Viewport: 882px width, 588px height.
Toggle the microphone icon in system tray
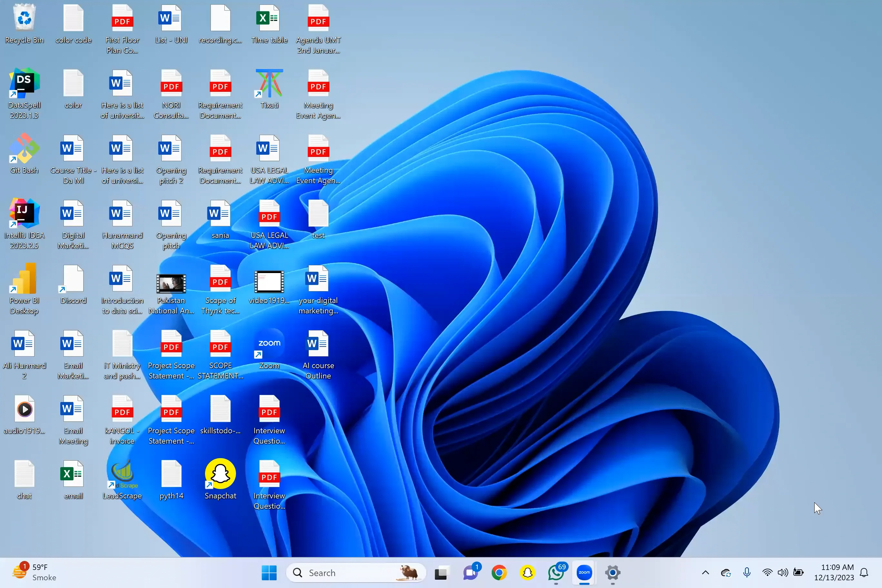tap(747, 573)
